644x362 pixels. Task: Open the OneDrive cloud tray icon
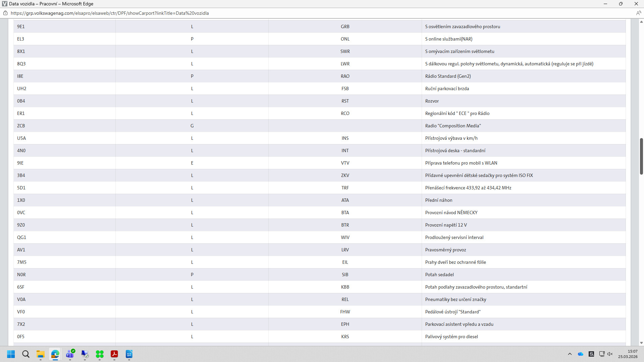tap(581, 354)
